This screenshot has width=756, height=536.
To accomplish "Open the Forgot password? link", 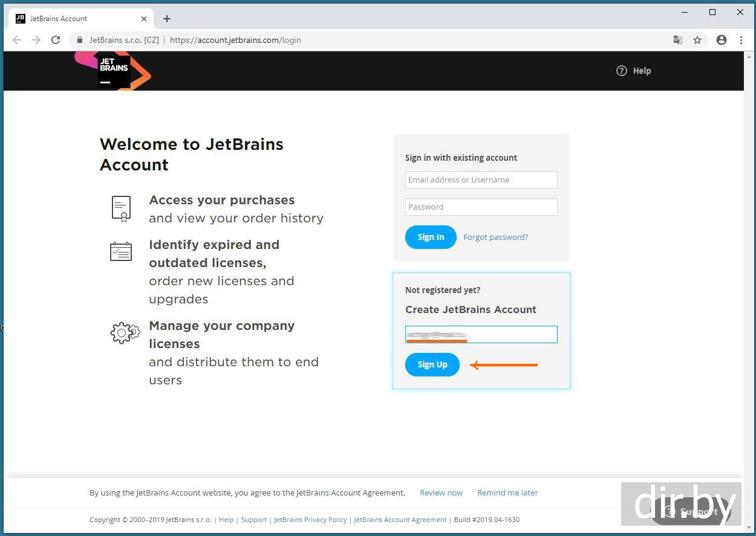I will 496,237.
